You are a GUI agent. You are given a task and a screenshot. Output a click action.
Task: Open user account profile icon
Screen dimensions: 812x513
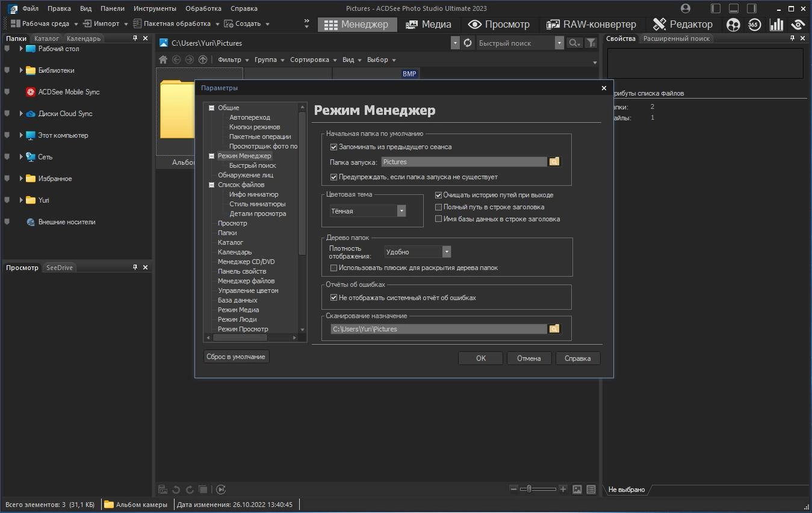686,8
